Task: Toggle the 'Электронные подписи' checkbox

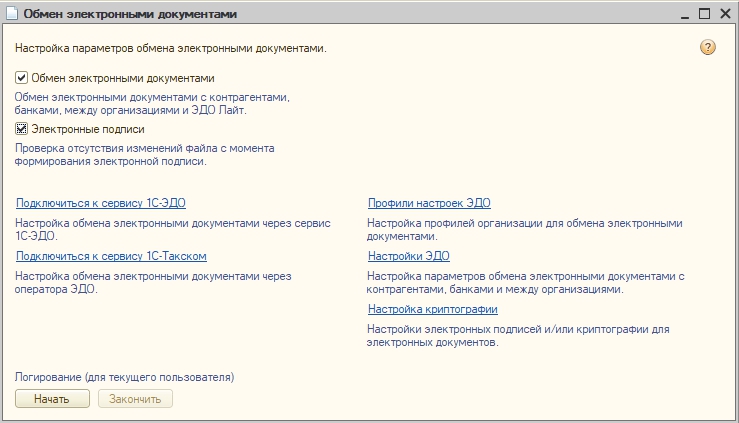Action: tap(21, 128)
